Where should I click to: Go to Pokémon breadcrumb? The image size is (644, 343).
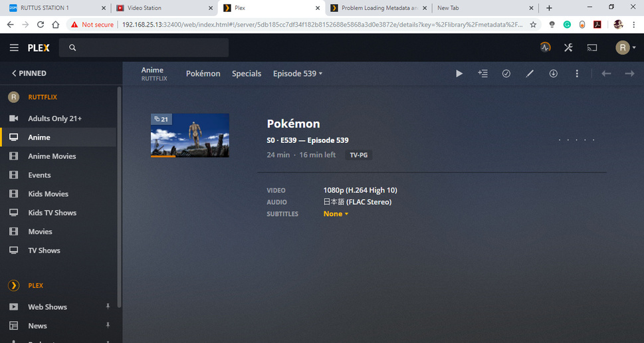pos(203,74)
